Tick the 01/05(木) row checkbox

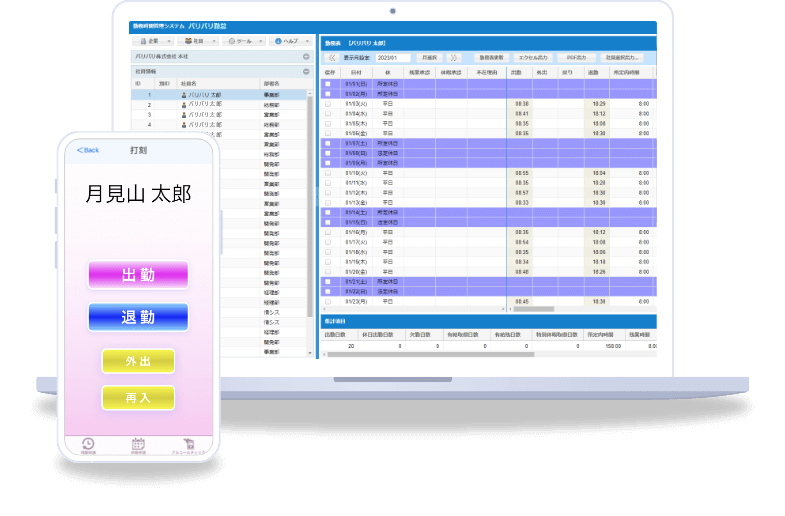click(x=328, y=124)
